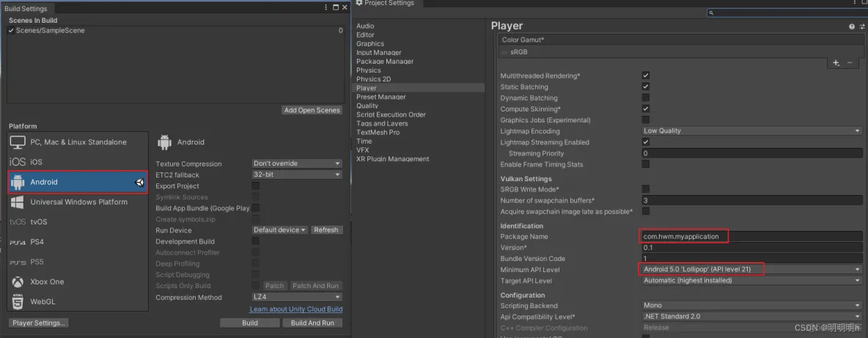Open the Build Settings window kebab menu
The width and height of the screenshot is (868, 338).
[x=327, y=8]
